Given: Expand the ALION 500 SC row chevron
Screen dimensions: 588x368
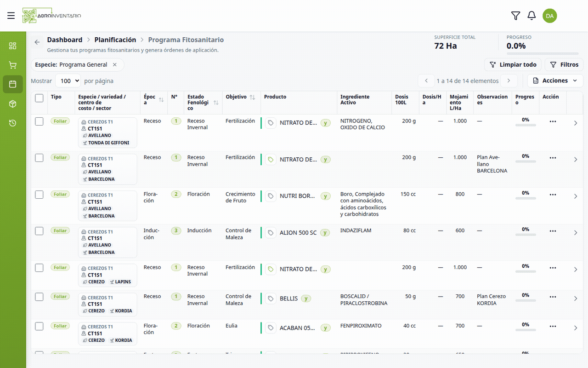Looking at the screenshot, I should [x=576, y=233].
